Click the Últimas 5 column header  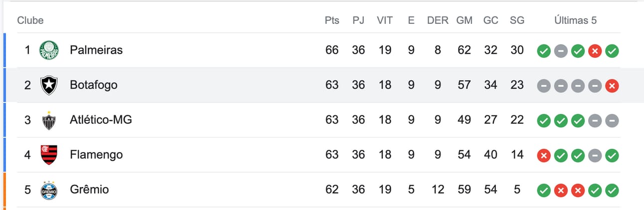point(576,20)
